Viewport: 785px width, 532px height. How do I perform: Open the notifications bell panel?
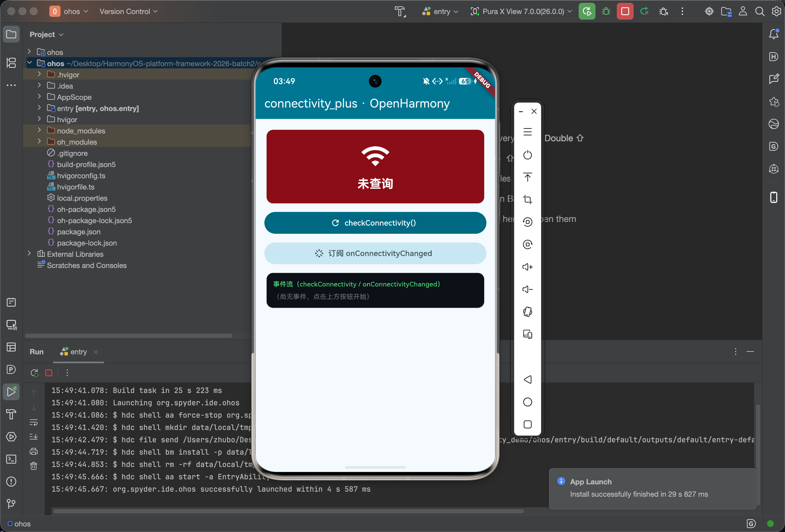coord(774,34)
